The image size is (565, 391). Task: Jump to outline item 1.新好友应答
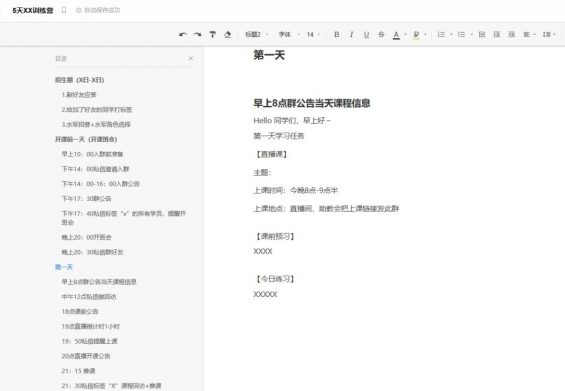tap(79, 95)
